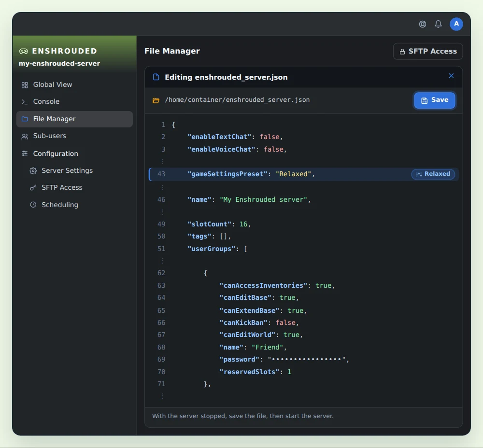Save the enshrouded_server.json file
Image resolution: width=483 pixels, height=448 pixels.
coord(434,100)
